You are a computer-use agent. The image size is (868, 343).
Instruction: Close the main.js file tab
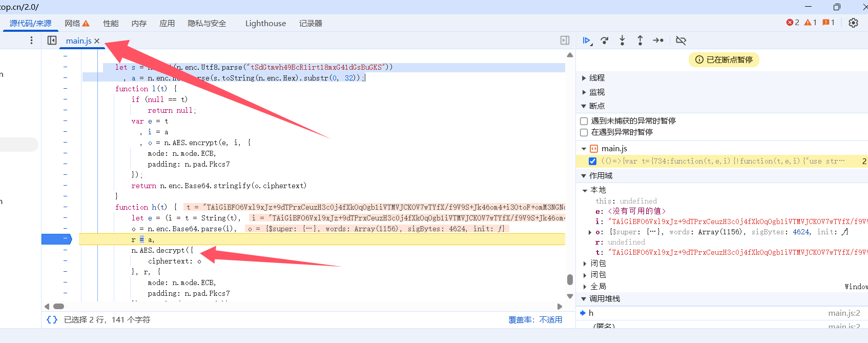pos(97,41)
